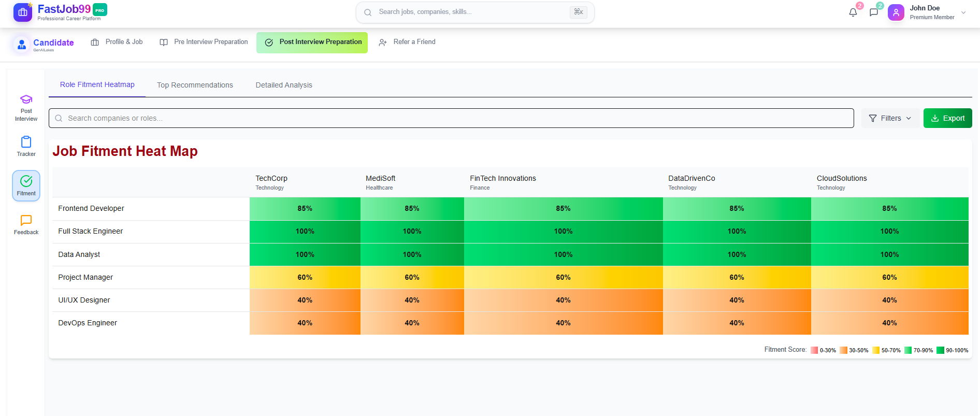Switch to Top Recommendations tab
Image resolution: width=980 pixels, height=416 pixels.
pos(195,85)
